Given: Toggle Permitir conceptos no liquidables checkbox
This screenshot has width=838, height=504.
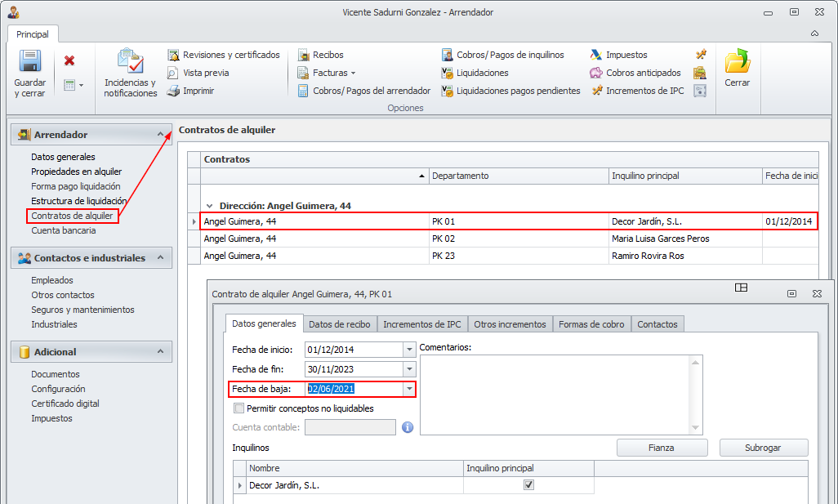Looking at the screenshot, I should [238, 408].
